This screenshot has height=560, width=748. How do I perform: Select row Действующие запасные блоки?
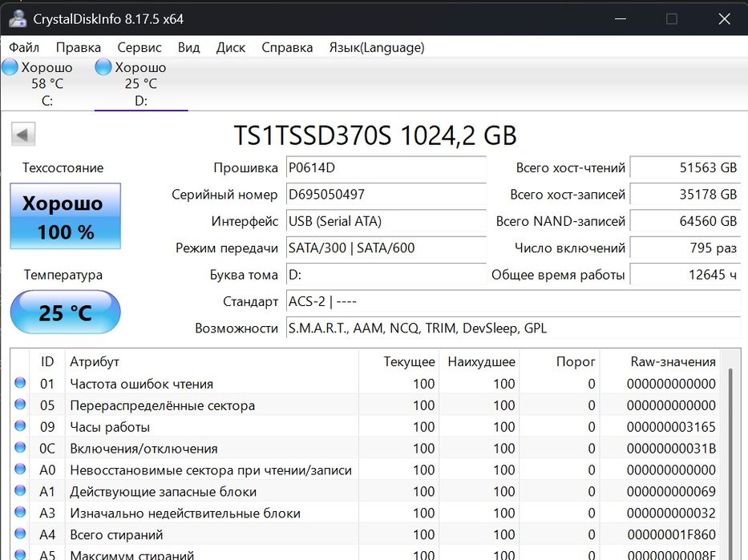click(366, 491)
